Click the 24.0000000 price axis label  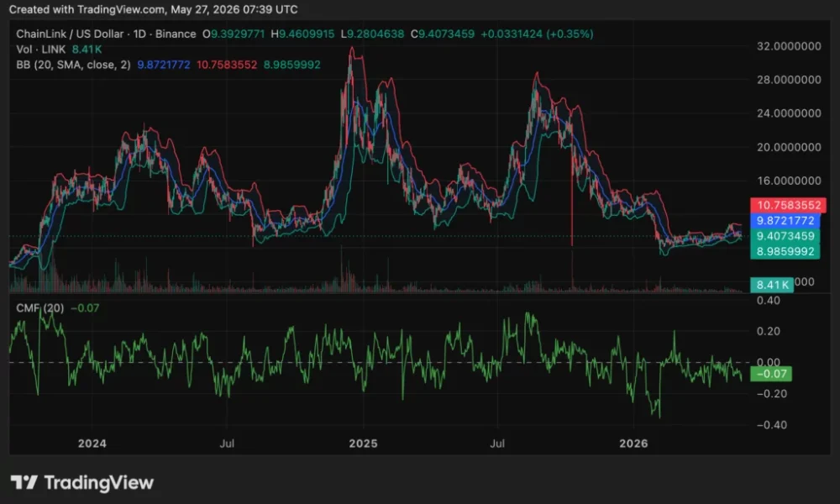789,113
